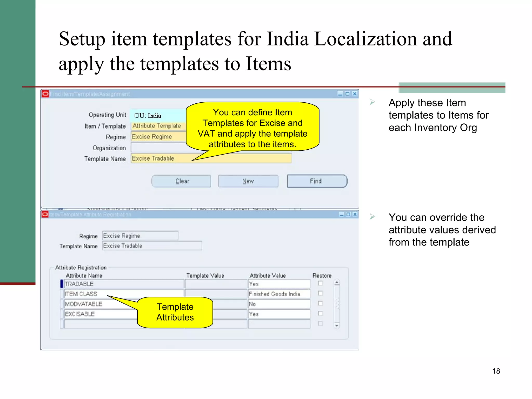Toggle Restore checkbox for TRADABLE
The height and width of the screenshot is (399, 532).
pos(321,283)
